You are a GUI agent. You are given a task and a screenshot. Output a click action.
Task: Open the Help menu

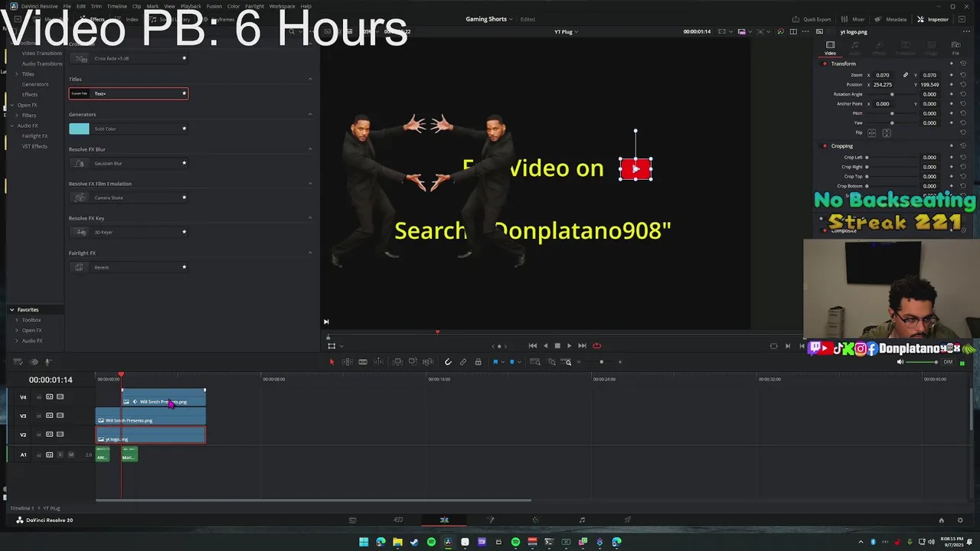click(306, 6)
